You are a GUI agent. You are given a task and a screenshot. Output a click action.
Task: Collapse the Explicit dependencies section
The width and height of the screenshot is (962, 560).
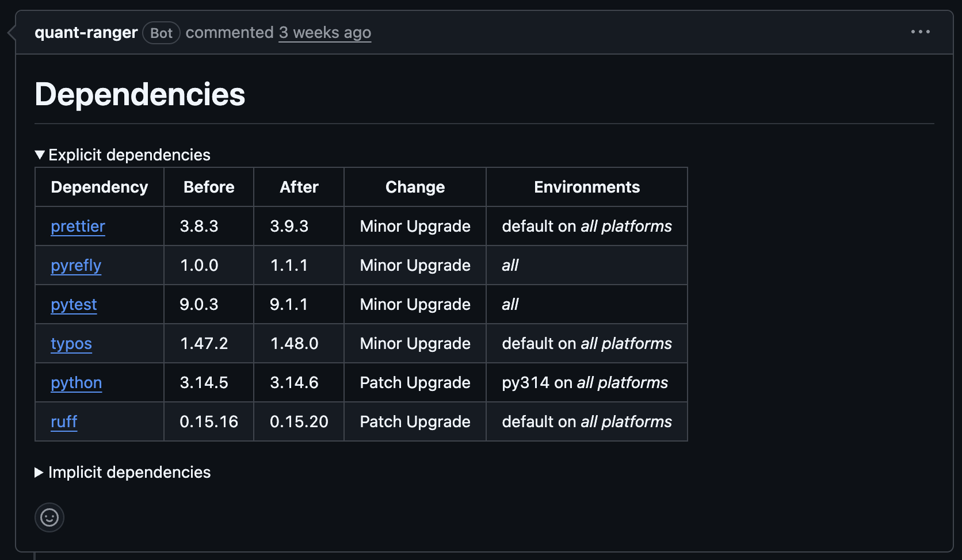point(123,155)
